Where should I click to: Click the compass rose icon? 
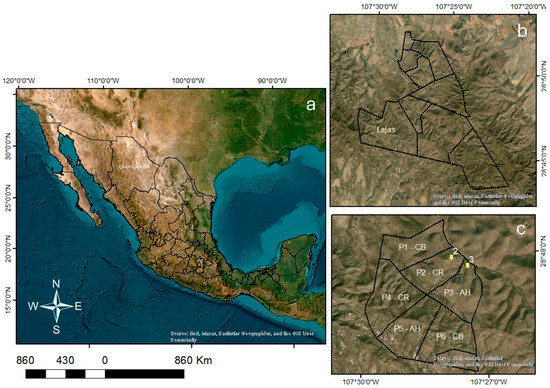click(56, 306)
